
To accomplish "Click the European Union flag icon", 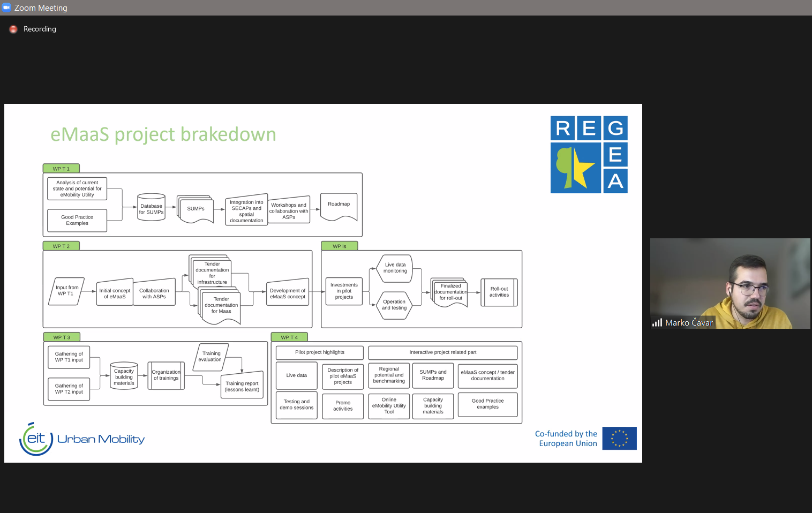I will click(x=619, y=438).
